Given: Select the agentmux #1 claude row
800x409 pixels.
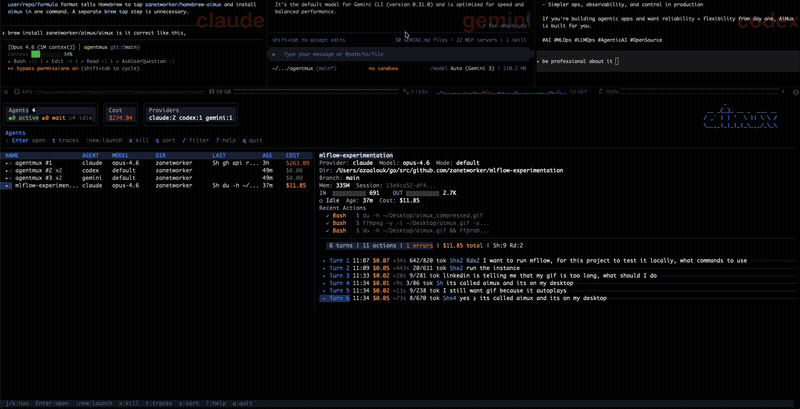Looking at the screenshot, I should click(157, 163).
